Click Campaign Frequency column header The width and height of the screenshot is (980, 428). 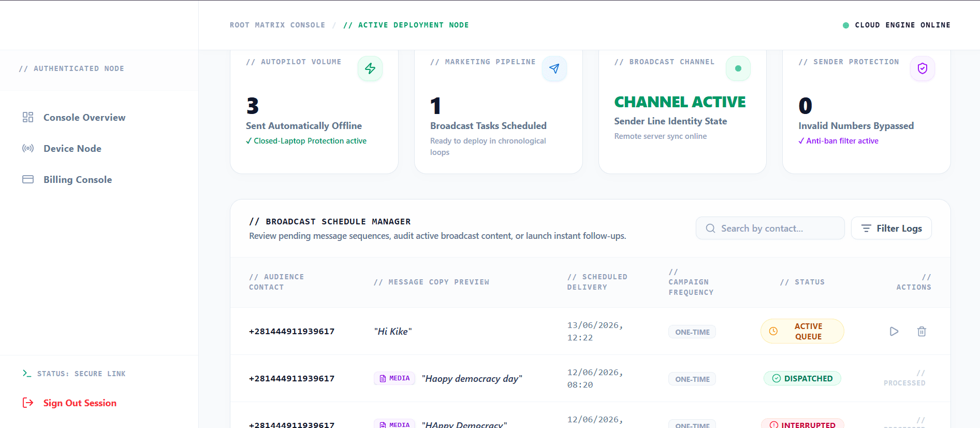[x=691, y=282]
